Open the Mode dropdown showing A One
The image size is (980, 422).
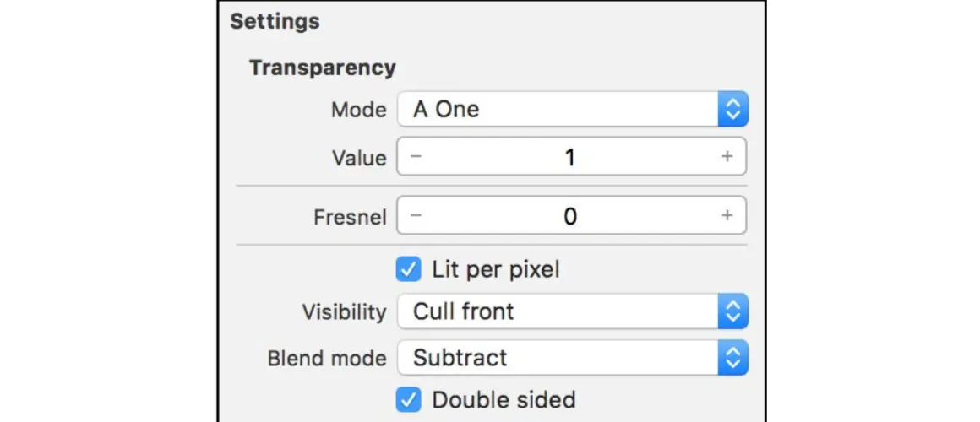(558, 109)
